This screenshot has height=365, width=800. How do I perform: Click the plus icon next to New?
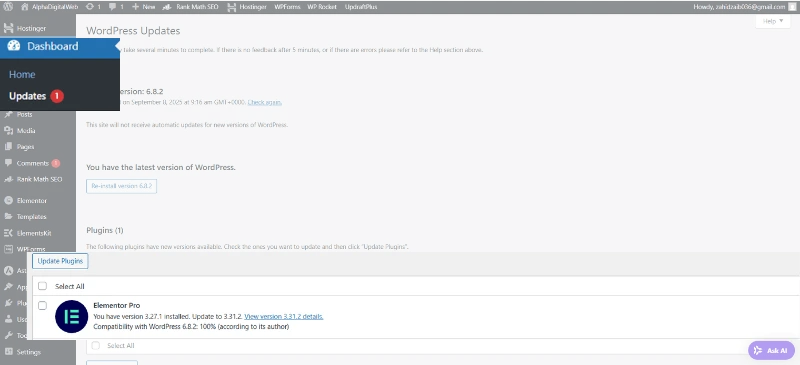[136, 7]
